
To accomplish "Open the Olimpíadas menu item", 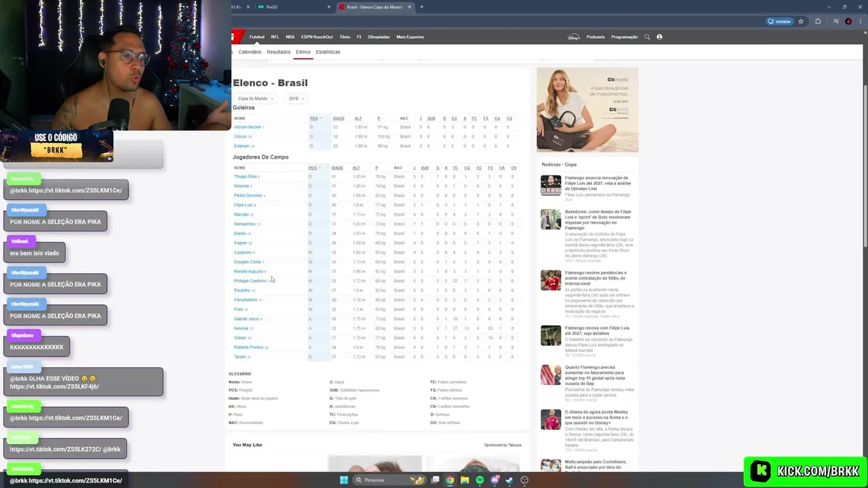I will (378, 37).
